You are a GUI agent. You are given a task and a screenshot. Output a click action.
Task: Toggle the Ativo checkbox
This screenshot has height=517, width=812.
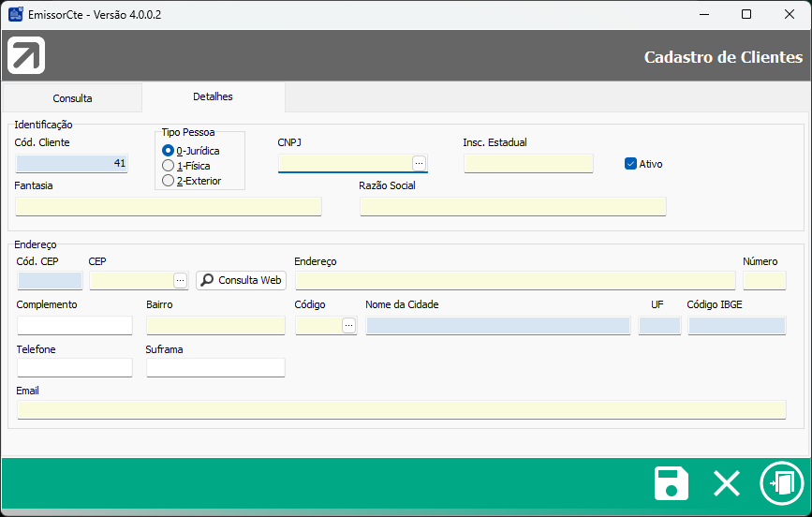click(630, 164)
